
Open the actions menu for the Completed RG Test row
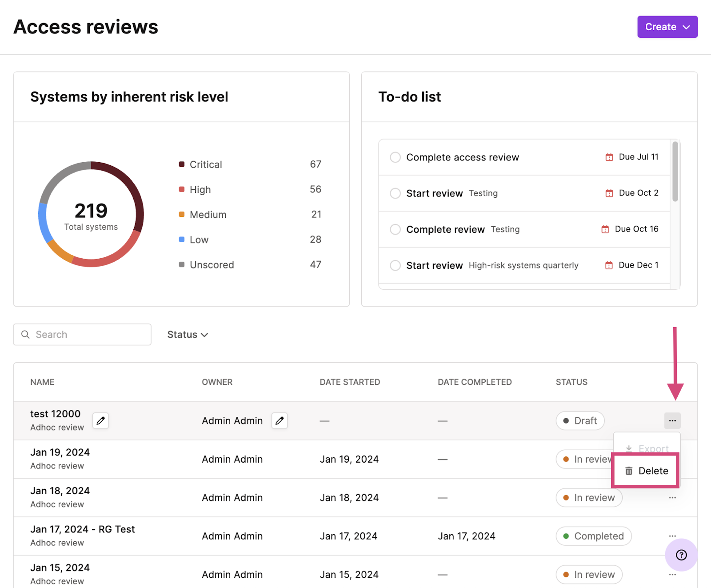(672, 536)
